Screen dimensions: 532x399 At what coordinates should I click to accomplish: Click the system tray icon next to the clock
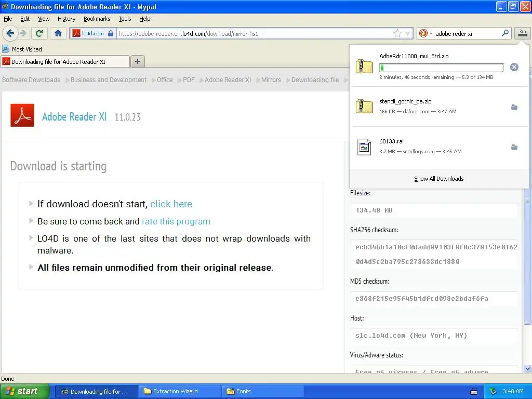tap(494, 392)
